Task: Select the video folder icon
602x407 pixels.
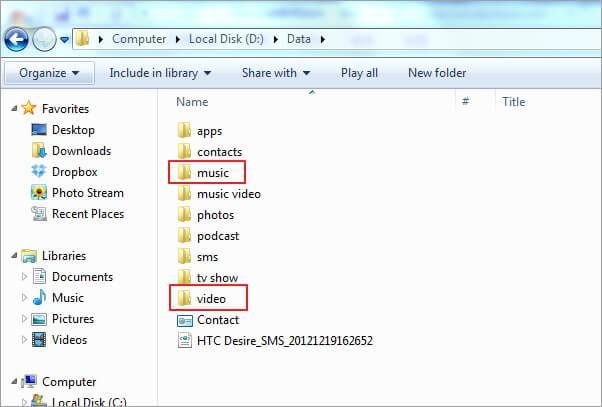Action: (184, 299)
